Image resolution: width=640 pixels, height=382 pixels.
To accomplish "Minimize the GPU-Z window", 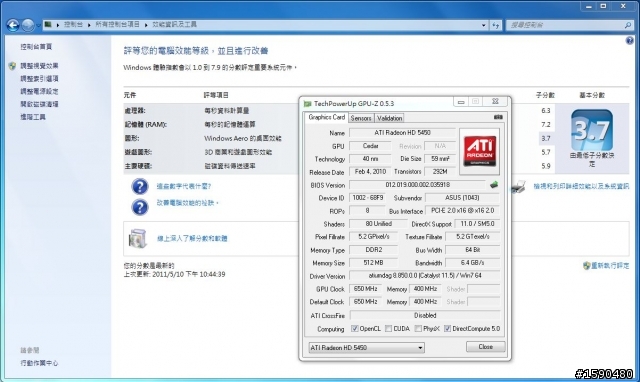I will (x=461, y=102).
